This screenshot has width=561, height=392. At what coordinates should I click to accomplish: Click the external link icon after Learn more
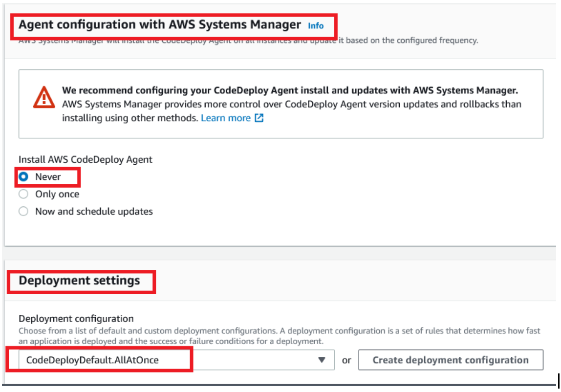259,118
